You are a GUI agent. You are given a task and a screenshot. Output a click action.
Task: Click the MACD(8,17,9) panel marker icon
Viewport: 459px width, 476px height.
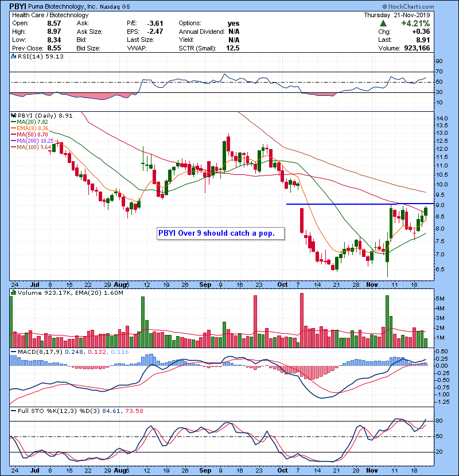click(x=13, y=350)
